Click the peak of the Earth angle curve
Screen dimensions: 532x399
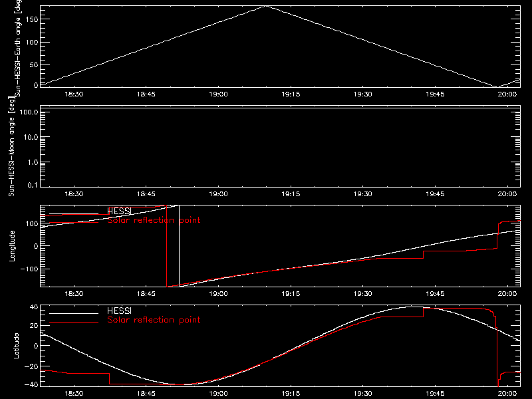click(267, 6)
